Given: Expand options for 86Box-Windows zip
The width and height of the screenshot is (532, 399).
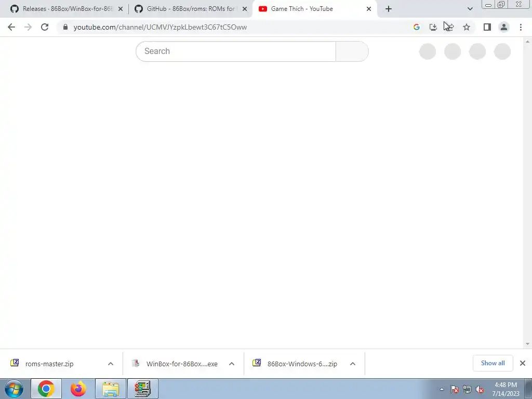Looking at the screenshot, I should coord(353,364).
